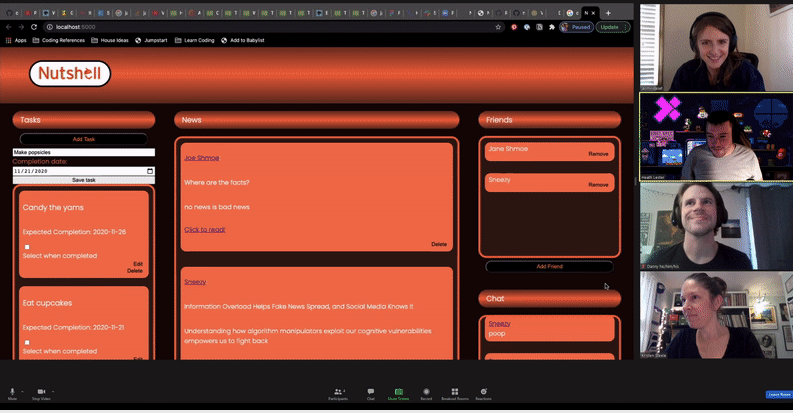Open the Zoom Chat panel icon
Viewport: 793px width, 413px height.
371,392
